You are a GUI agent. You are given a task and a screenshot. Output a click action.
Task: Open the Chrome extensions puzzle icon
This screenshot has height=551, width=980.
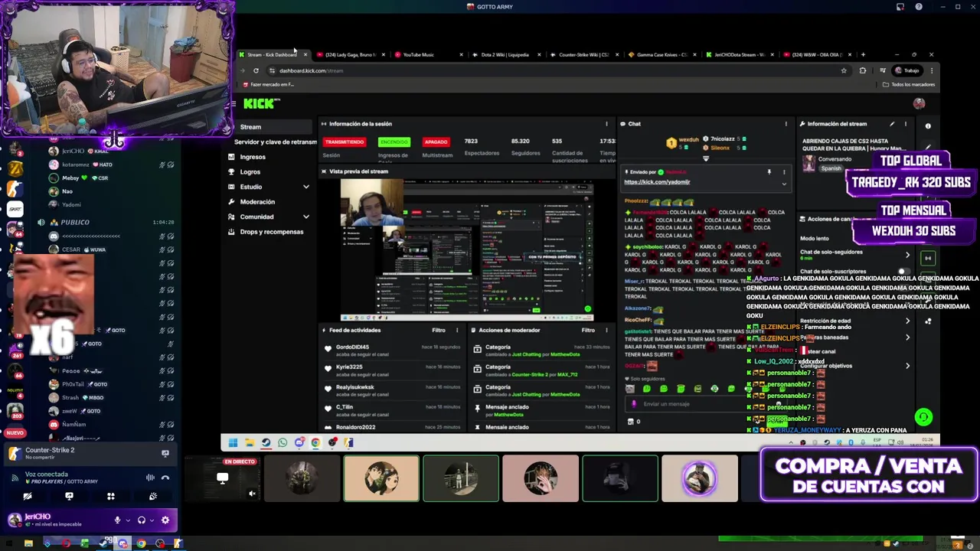coord(863,70)
